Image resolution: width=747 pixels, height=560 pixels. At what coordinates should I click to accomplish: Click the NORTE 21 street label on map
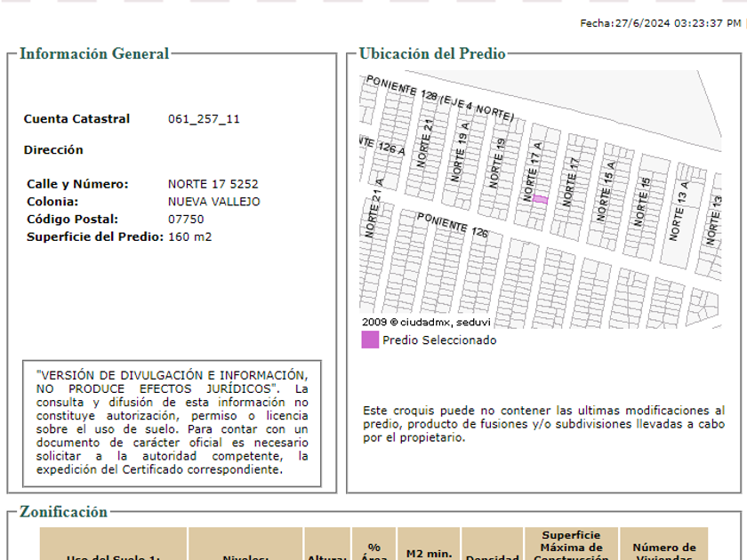[x=425, y=142]
